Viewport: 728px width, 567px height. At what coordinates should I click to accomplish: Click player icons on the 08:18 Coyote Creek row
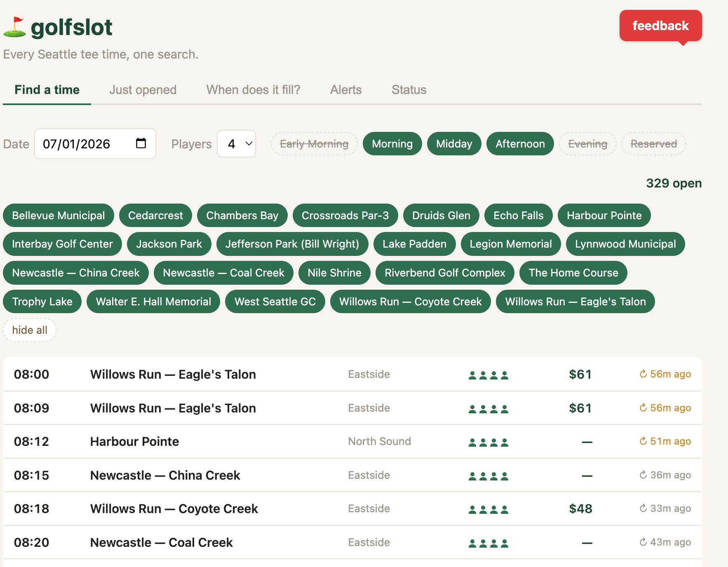click(x=488, y=509)
